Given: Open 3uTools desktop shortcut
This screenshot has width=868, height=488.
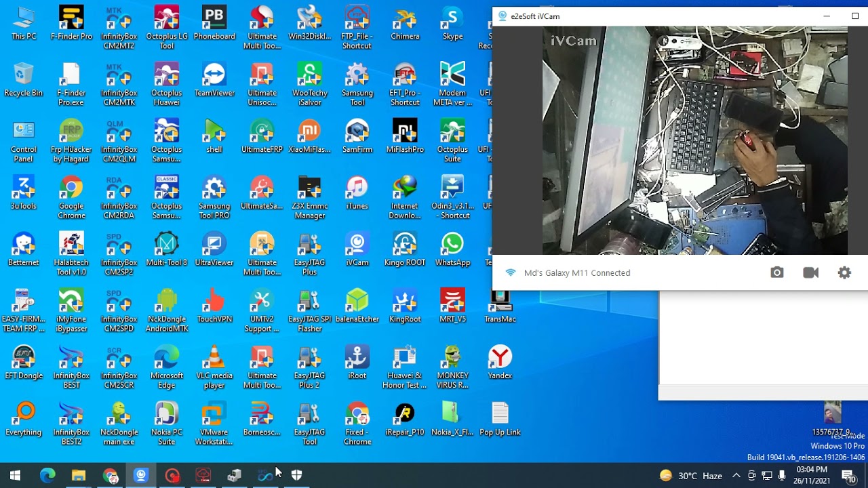Looking at the screenshot, I should 24,193.
